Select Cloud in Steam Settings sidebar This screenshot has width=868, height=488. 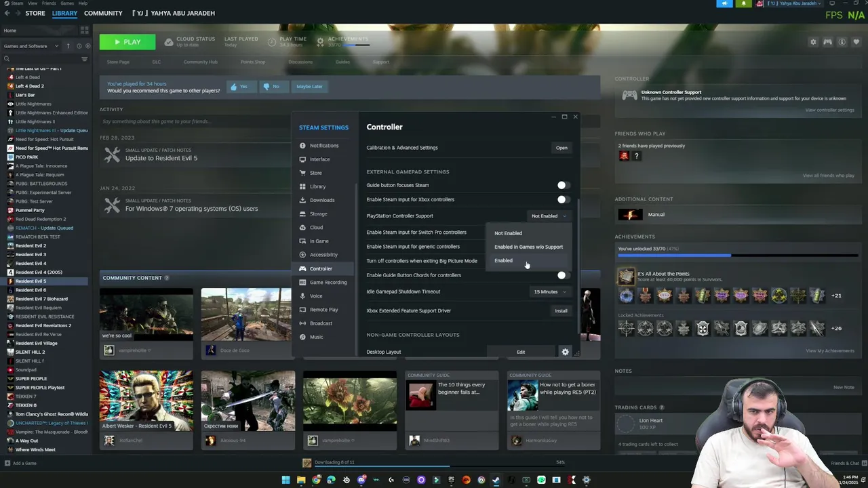tap(316, 228)
